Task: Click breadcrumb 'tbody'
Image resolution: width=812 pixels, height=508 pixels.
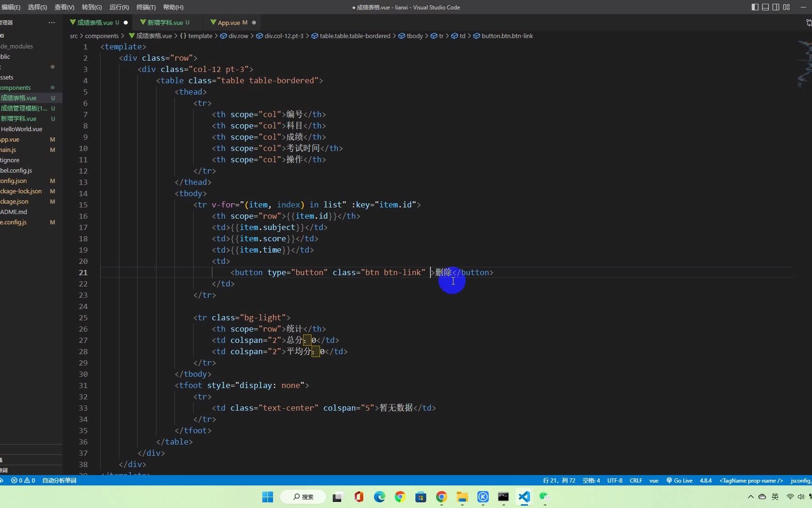Action: tap(411, 36)
